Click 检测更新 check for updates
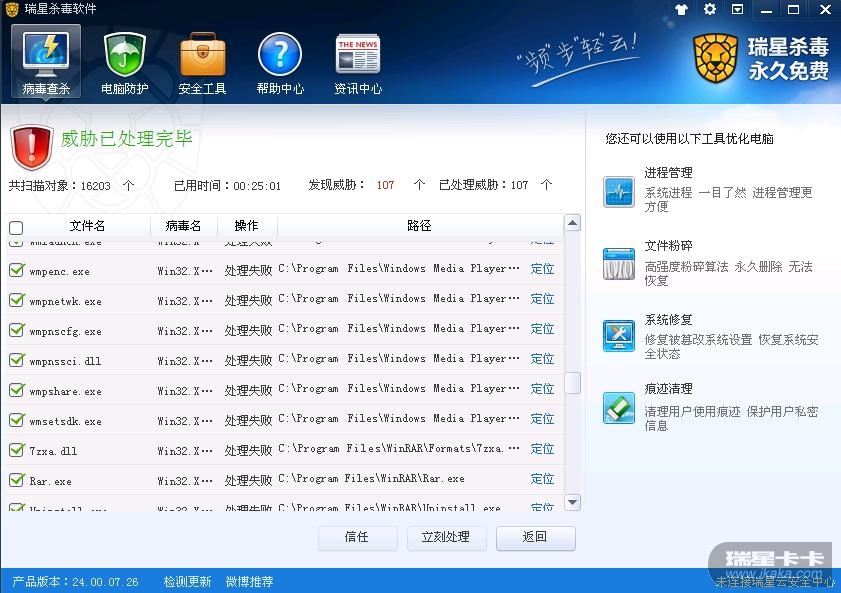 tap(187, 582)
